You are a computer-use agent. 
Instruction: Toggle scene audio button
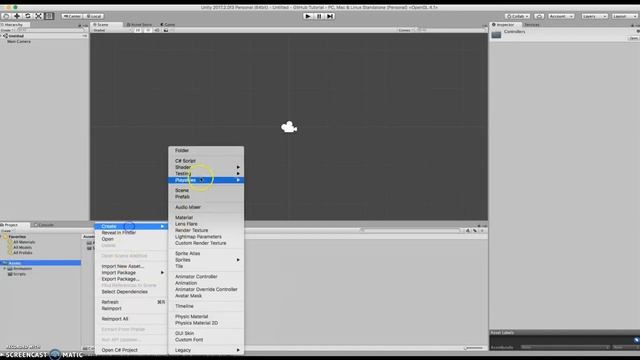(x=157, y=30)
